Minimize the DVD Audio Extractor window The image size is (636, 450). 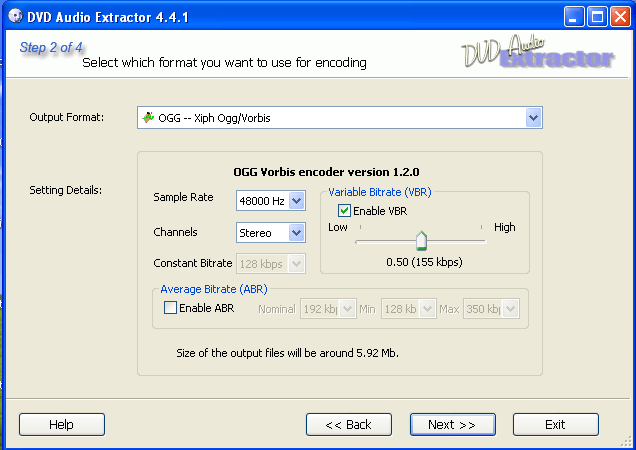[573, 16]
